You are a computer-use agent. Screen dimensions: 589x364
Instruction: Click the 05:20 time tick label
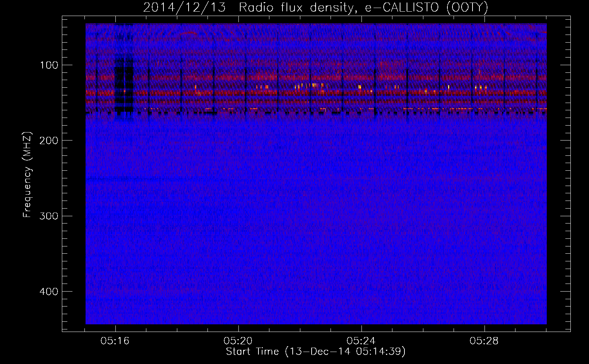pos(238,341)
